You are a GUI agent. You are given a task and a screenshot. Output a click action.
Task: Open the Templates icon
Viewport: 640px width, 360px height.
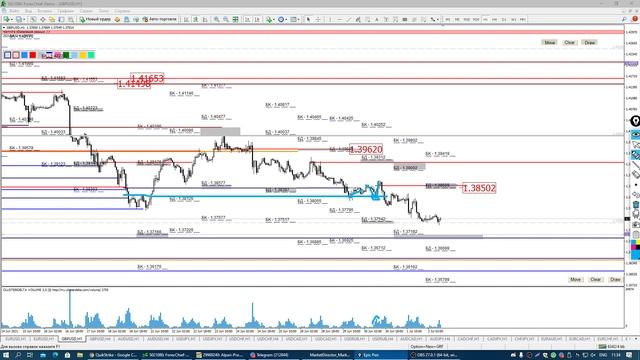[x=293, y=19]
